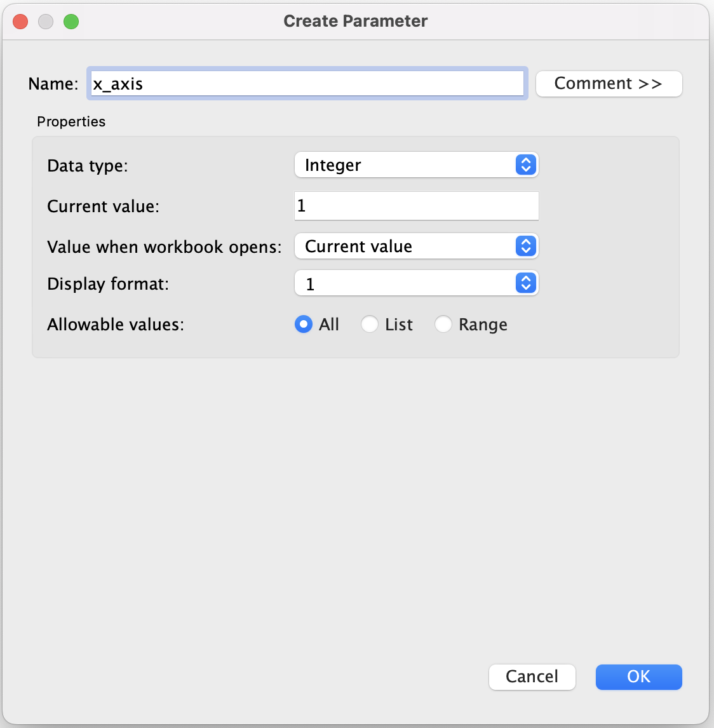Click the Properties section heading
714x728 pixels.
click(71, 122)
